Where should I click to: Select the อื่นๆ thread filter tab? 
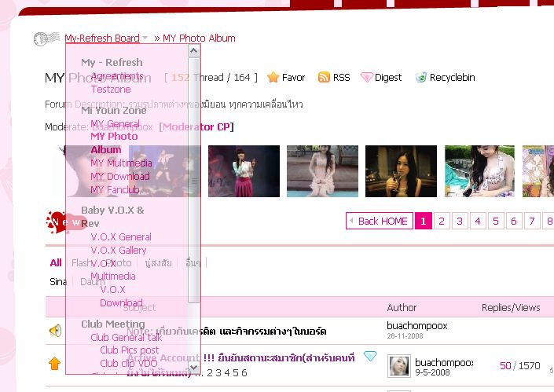[x=193, y=262]
